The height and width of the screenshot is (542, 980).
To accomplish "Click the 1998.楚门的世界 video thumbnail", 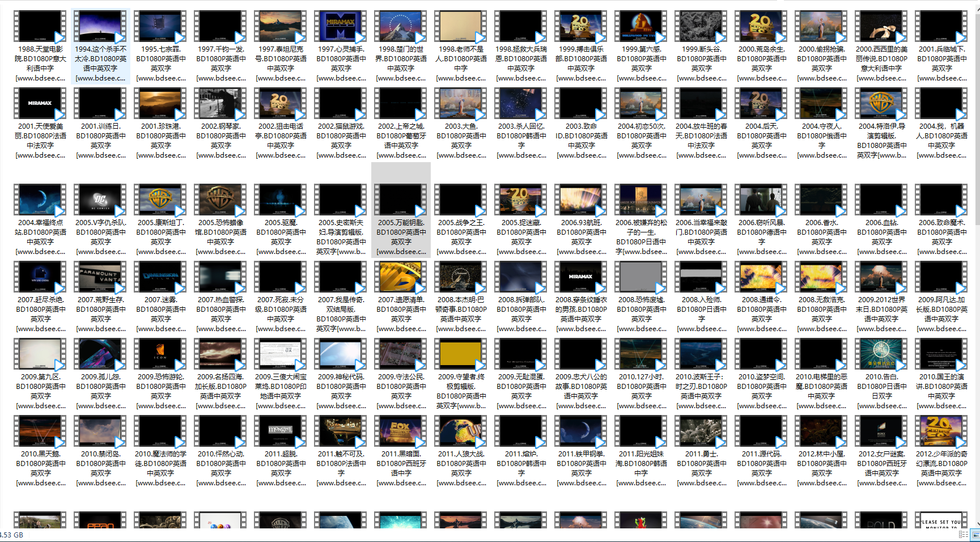I will click(401, 26).
